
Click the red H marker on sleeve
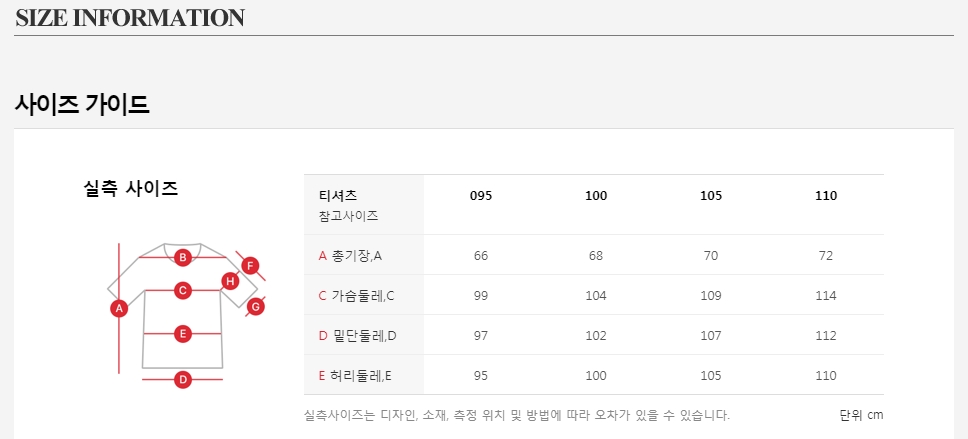pos(230,281)
